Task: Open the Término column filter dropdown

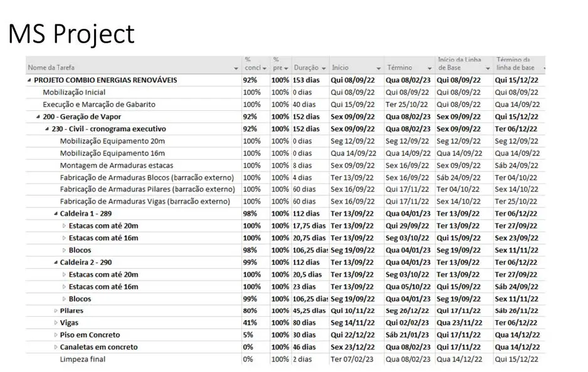Action: 429,68
